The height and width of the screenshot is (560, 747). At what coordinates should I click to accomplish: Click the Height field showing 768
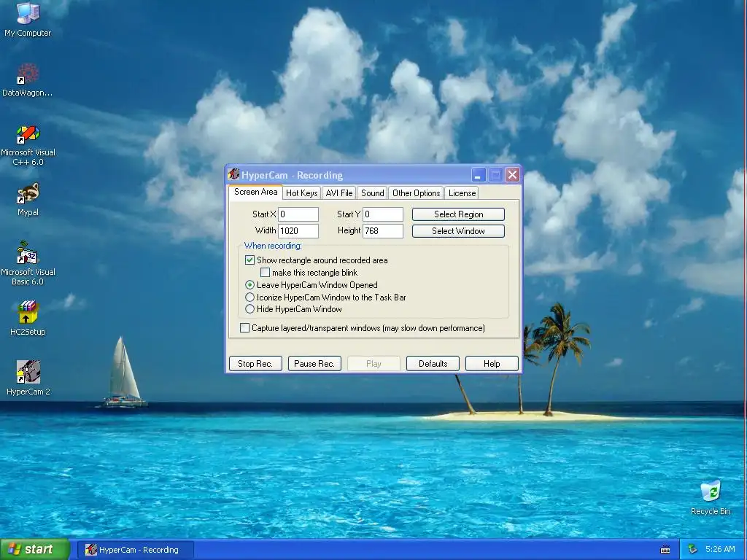click(383, 231)
